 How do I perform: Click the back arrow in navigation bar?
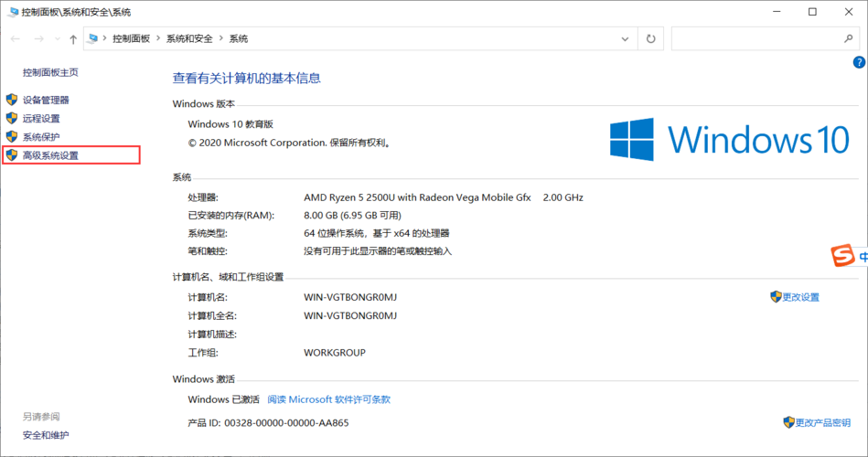coord(15,38)
